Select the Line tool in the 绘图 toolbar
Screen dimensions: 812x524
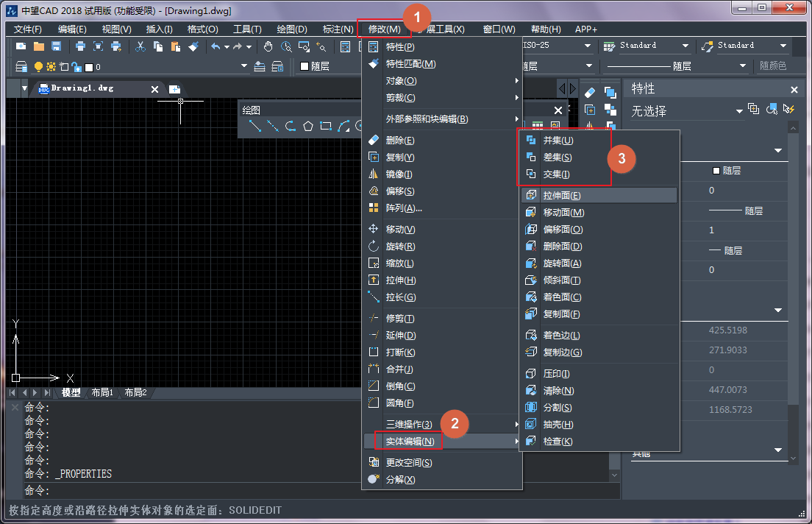[255, 124]
